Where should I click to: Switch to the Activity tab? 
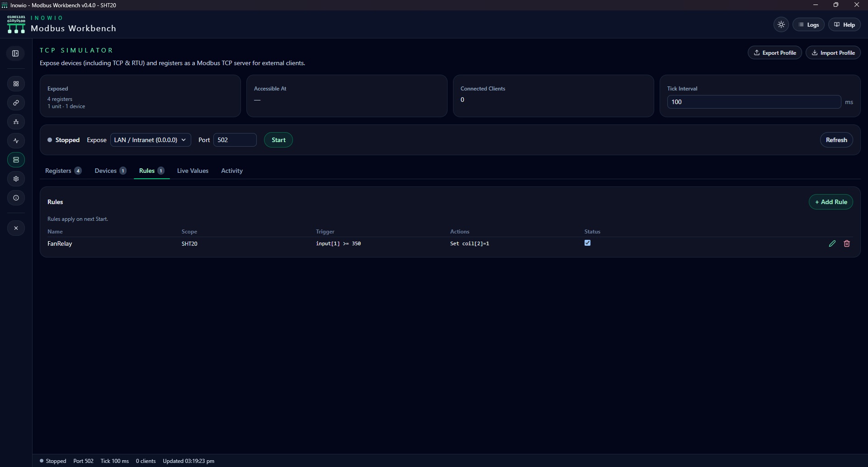click(232, 171)
